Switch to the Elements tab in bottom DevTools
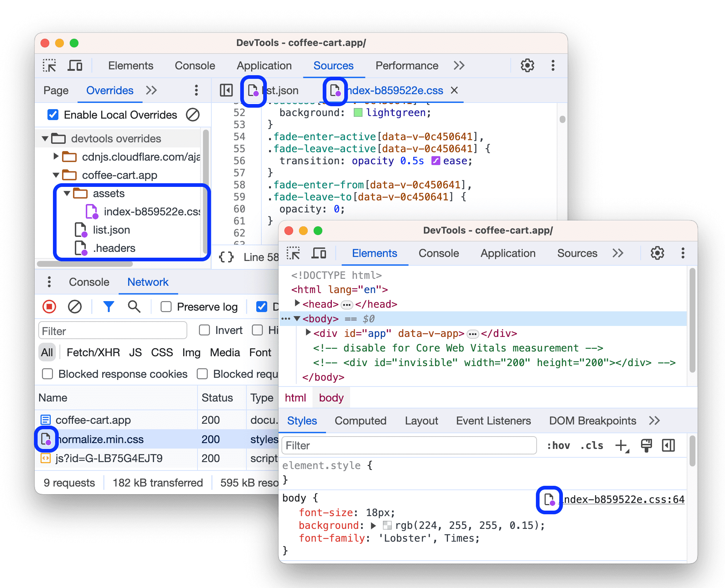 374,252
